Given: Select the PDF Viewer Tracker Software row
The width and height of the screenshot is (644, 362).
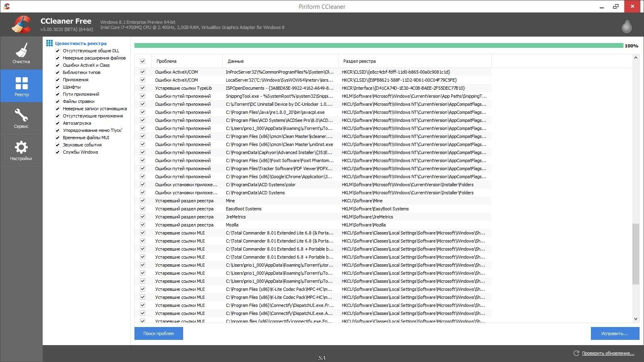Looking at the screenshot, I should click(x=313, y=169).
